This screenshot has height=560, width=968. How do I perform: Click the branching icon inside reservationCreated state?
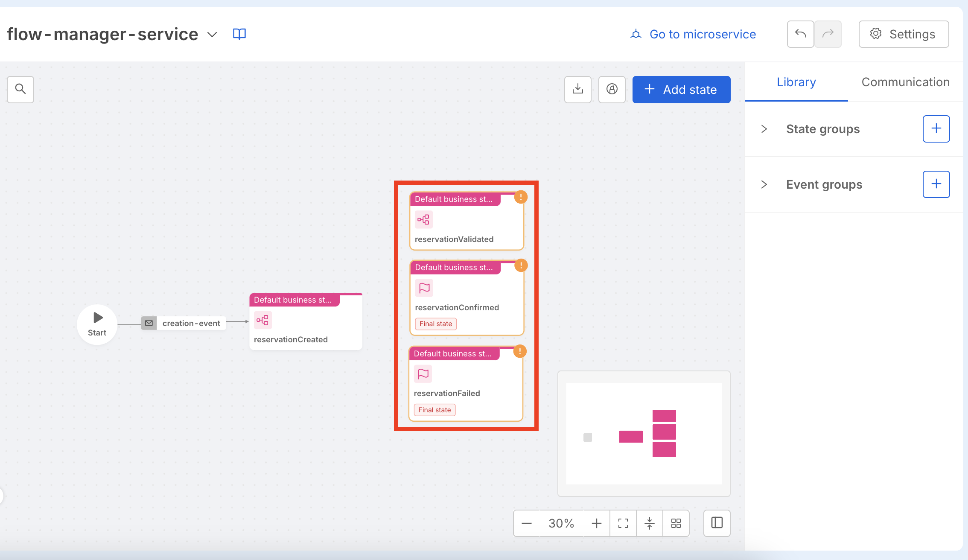pos(262,320)
